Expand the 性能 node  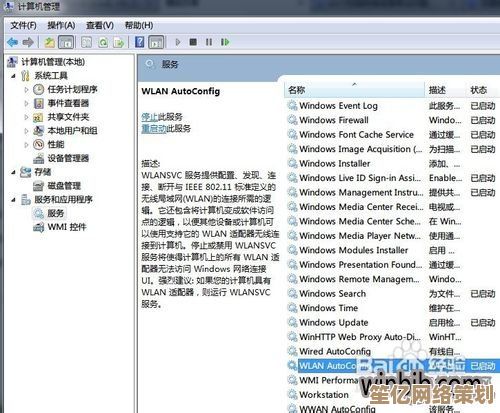click(x=26, y=145)
